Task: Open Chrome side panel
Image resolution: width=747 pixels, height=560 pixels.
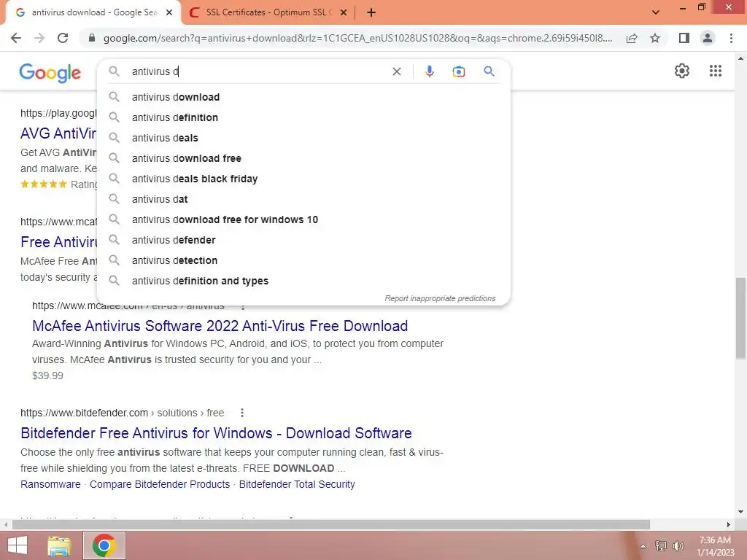Action: (x=684, y=38)
